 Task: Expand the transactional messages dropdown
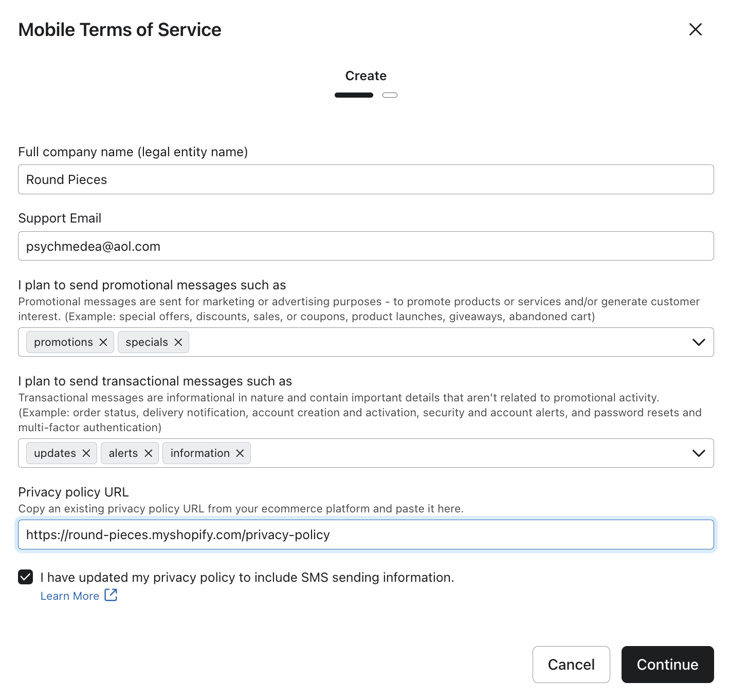(x=699, y=453)
